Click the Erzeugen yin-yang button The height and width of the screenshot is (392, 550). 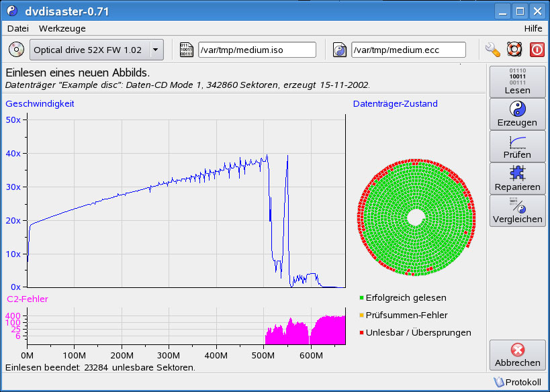517,114
